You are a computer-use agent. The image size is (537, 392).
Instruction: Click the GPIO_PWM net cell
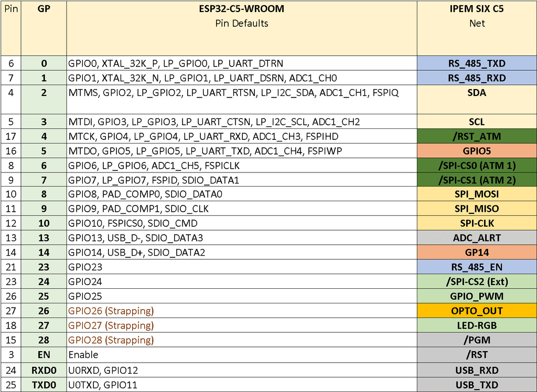(477, 296)
